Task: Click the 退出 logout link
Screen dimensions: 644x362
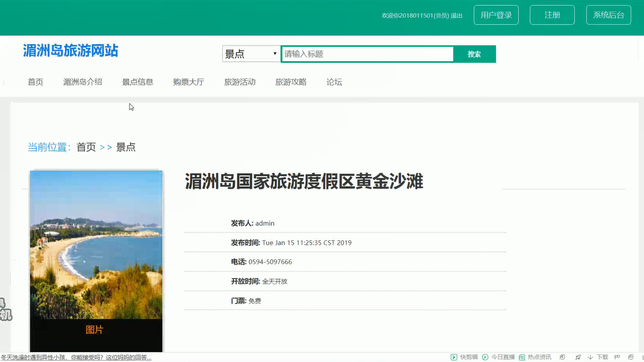Action: (456, 15)
